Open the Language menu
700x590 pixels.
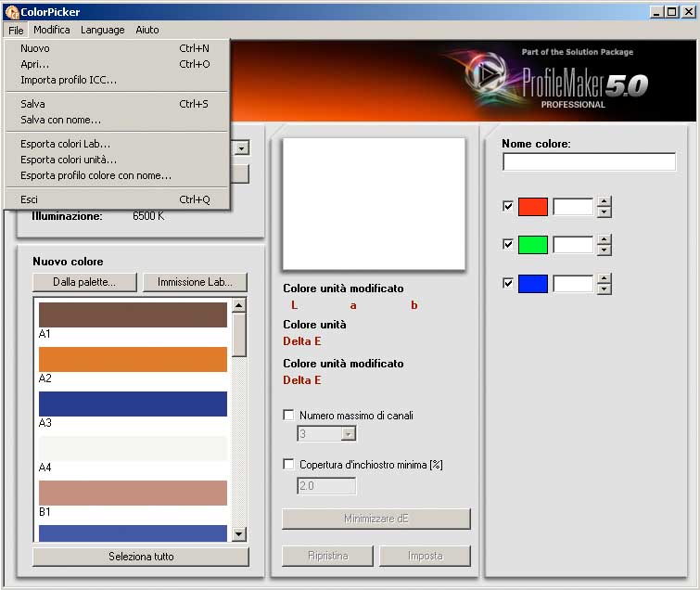point(103,30)
